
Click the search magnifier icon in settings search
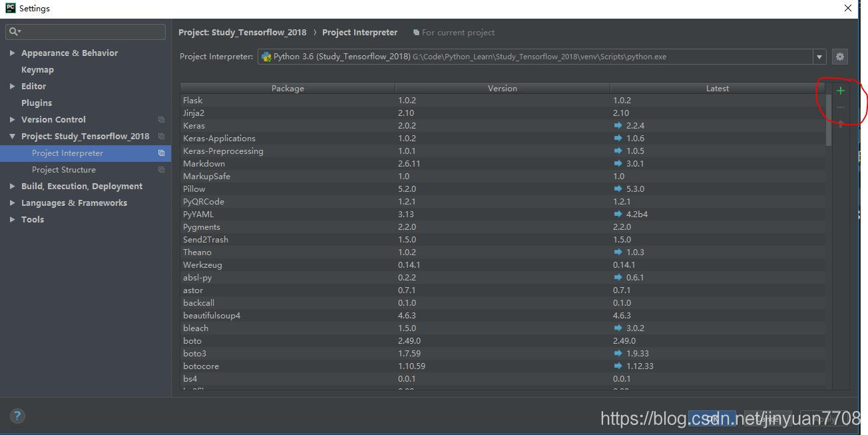click(15, 31)
